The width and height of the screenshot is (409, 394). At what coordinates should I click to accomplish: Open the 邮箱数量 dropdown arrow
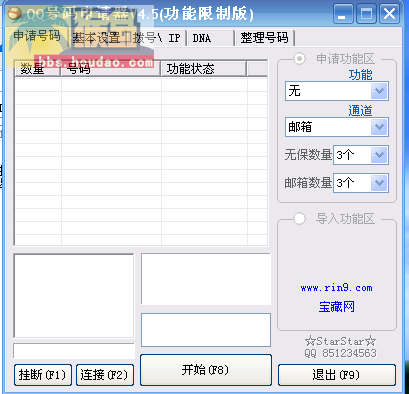[x=379, y=183]
